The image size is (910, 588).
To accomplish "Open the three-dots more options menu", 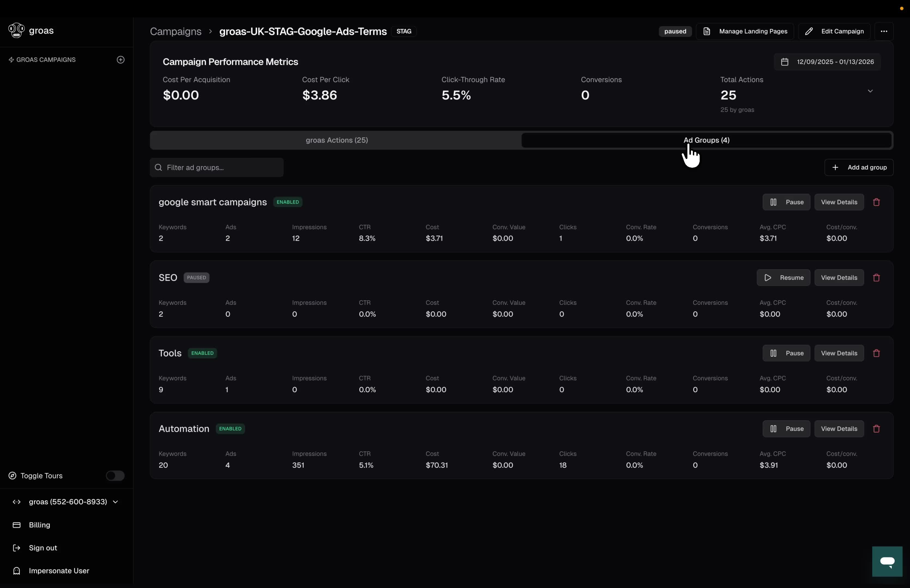I will [x=884, y=31].
